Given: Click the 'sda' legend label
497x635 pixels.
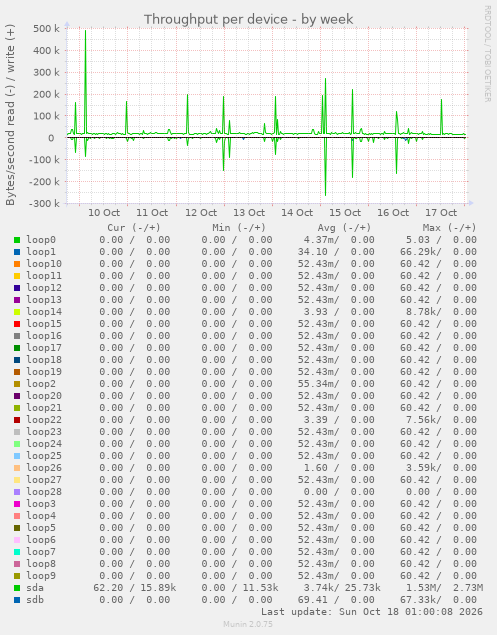Looking at the screenshot, I should pyautogui.click(x=35, y=588).
